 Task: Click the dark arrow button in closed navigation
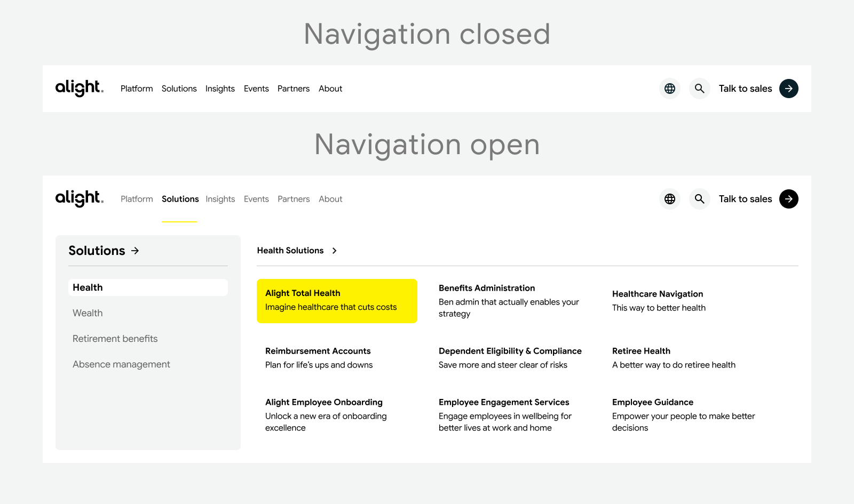(x=789, y=89)
